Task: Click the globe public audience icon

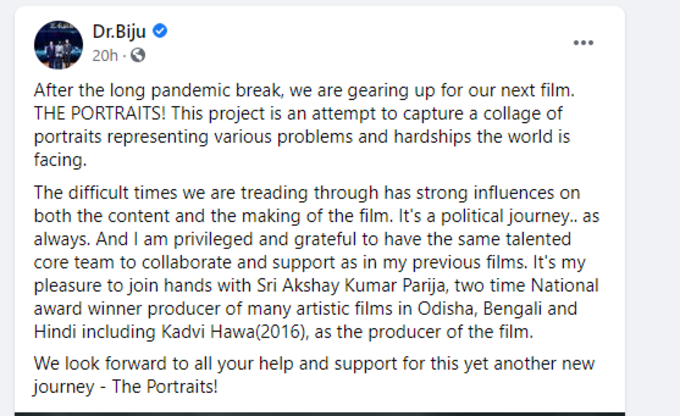Action: (138, 55)
